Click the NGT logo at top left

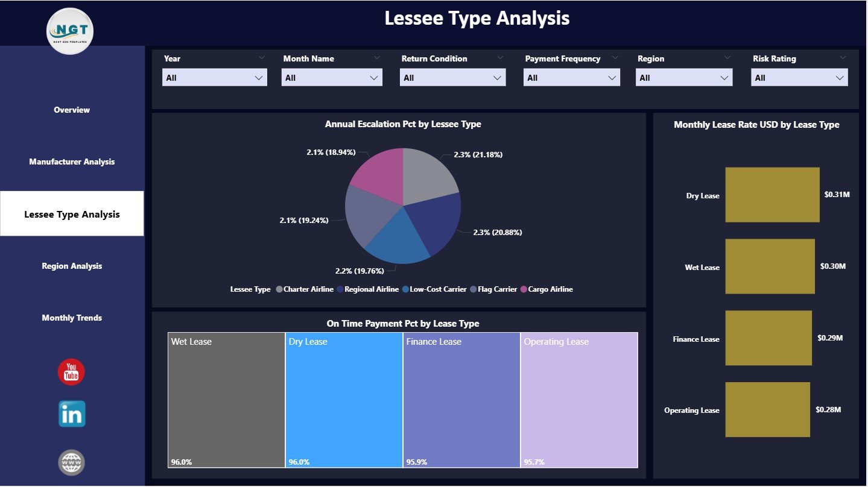[69, 31]
